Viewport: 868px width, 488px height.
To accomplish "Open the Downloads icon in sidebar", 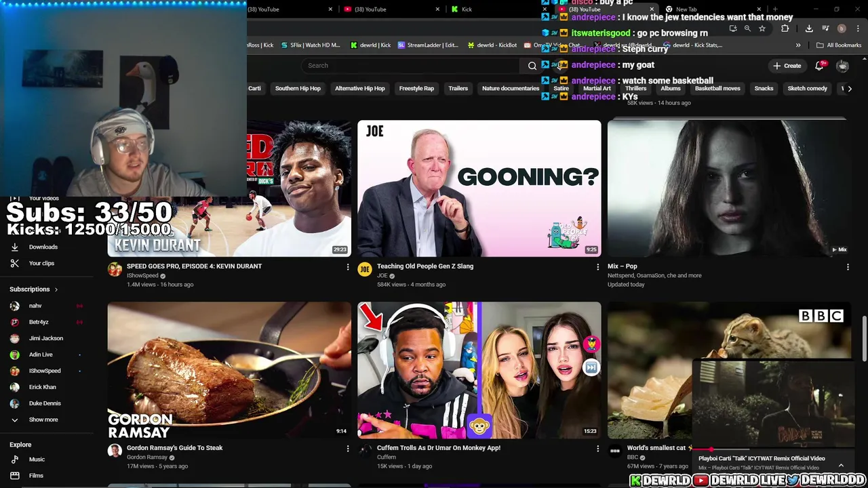I will [15, 247].
